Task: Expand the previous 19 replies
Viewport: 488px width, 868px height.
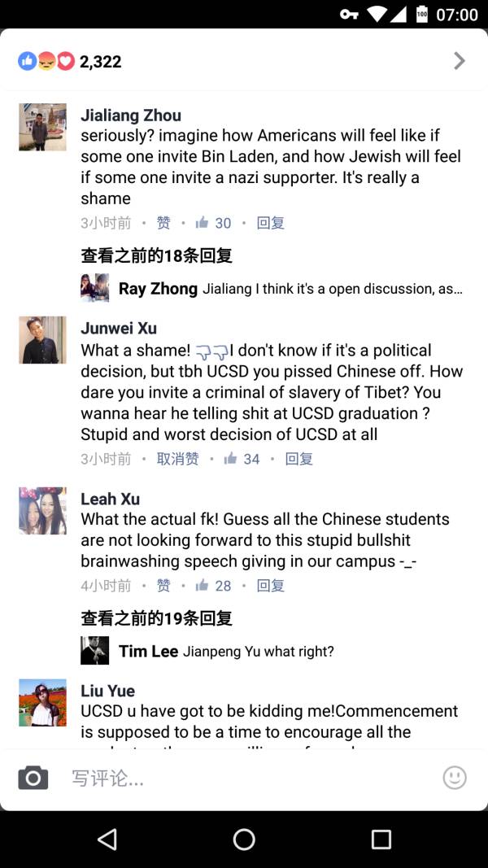Action: coord(156,618)
